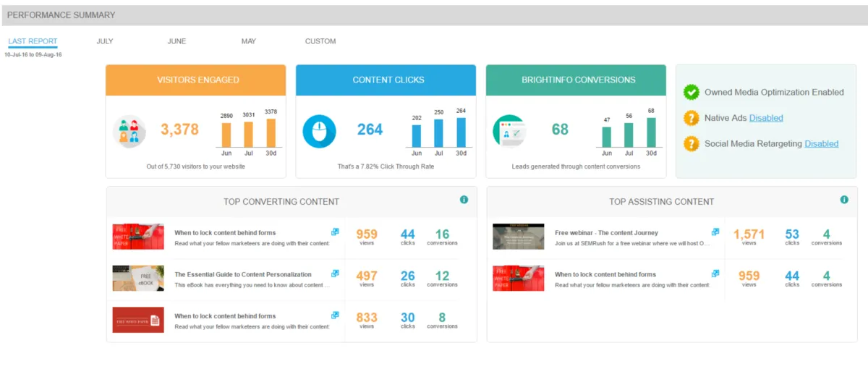Viewport: 868px width, 377px height.
Task: Click white paper thumbnail with 16 conversions
Action: pyautogui.click(x=138, y=237)
